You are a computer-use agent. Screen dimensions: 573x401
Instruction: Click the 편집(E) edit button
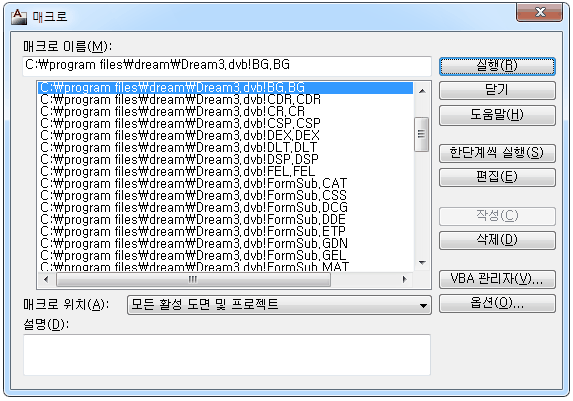click(x=497, y=177)
